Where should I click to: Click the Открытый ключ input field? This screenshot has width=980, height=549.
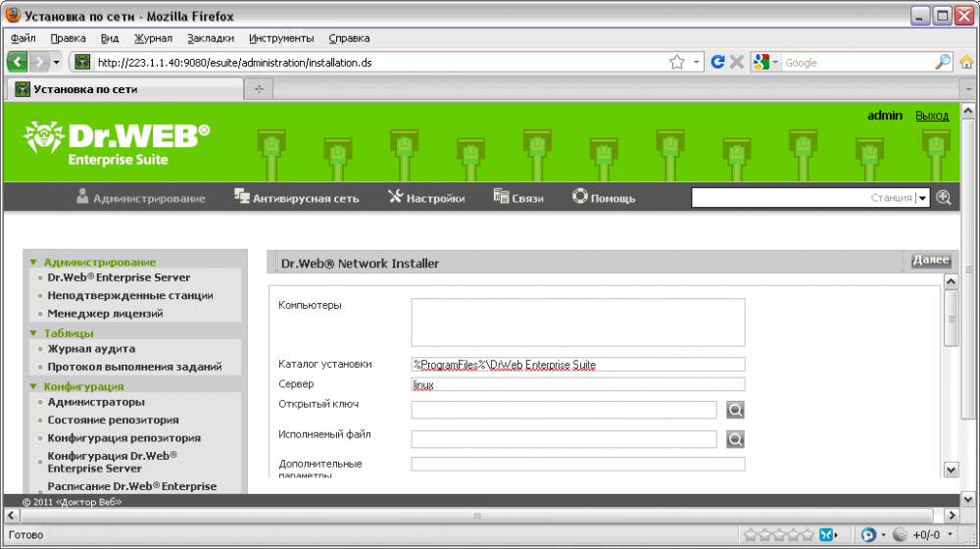tap(563, 410)
